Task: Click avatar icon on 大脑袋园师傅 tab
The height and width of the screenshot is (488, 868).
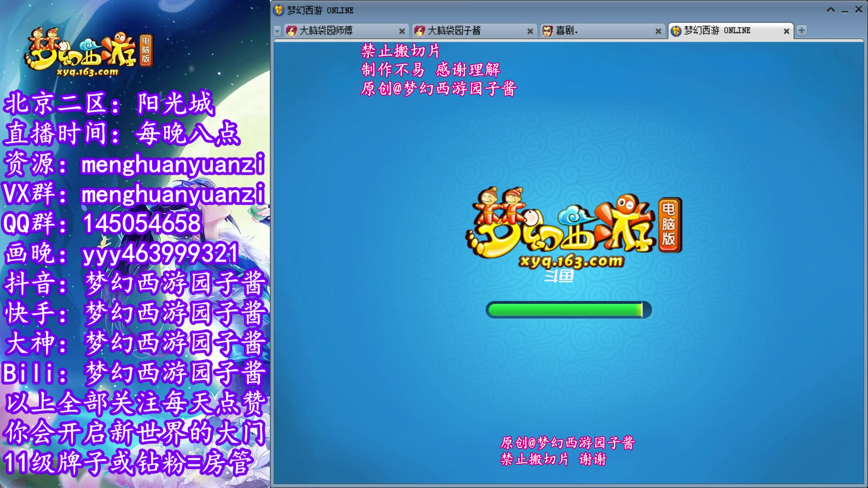Action: click(292, 31)
